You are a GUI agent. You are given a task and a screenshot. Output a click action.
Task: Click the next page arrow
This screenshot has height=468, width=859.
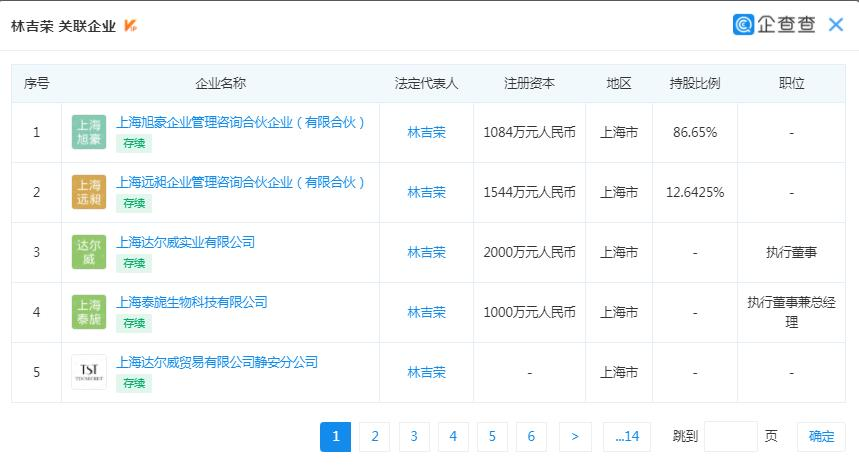click(x=575, y=437)
